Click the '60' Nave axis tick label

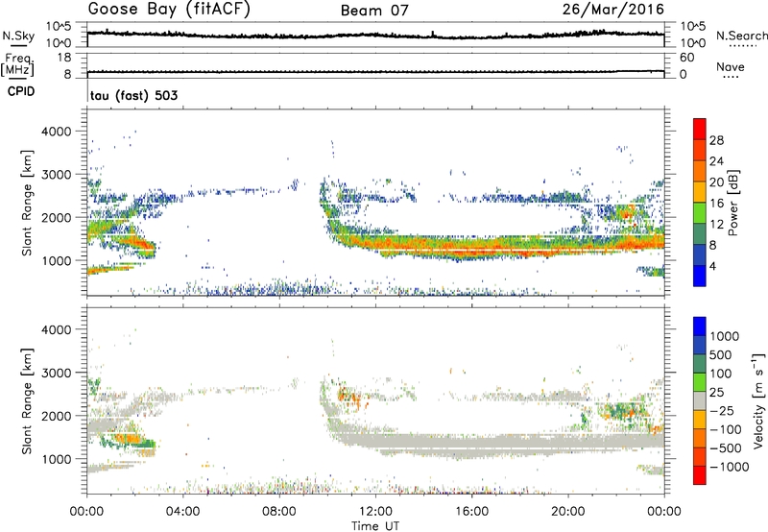coord(686,58)
